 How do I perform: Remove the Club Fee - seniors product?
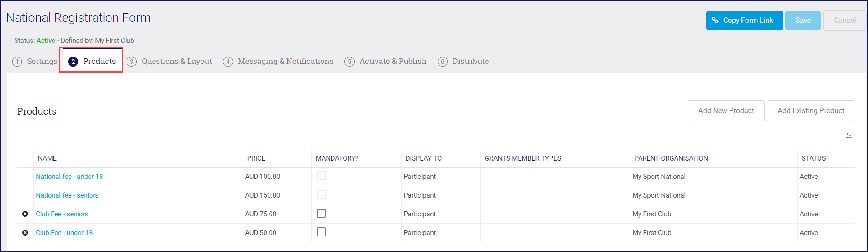tap(25, 214)
